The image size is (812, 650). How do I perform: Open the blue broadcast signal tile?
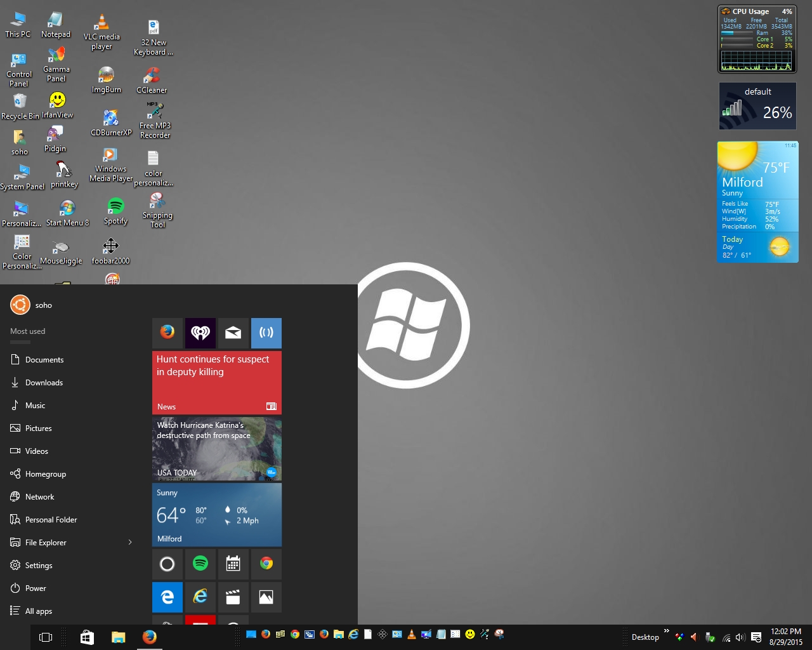click(x=266, y=333)
